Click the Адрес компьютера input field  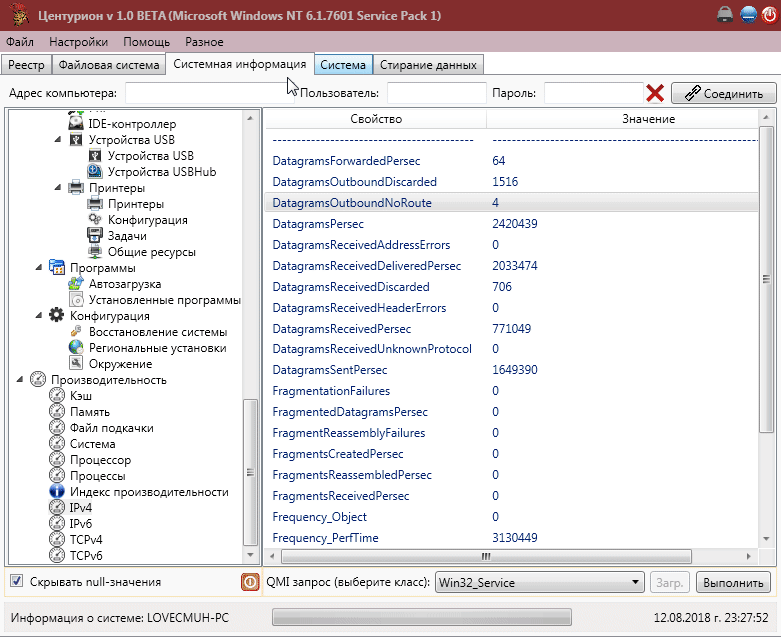210,93
